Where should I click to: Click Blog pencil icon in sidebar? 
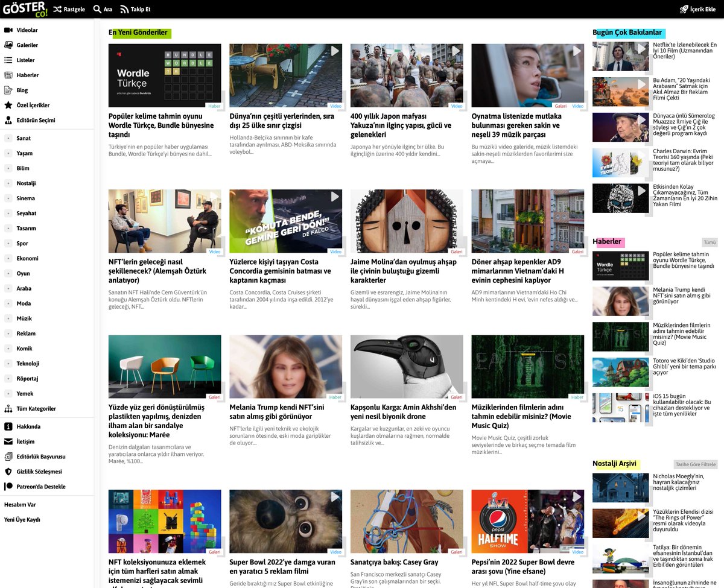(8, 90)
